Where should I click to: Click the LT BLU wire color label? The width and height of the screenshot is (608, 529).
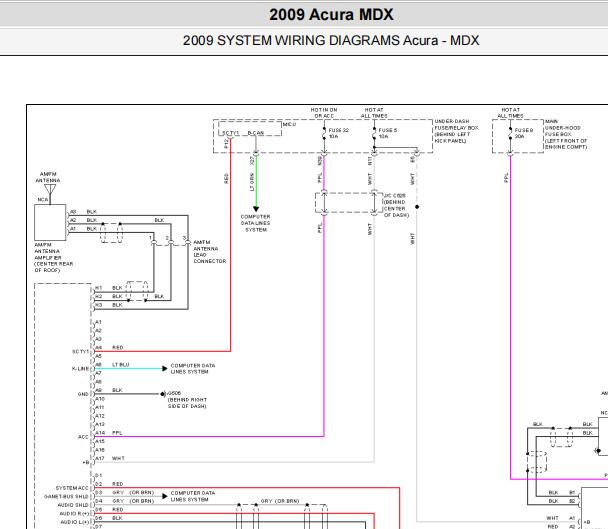[x=121, y=365]
